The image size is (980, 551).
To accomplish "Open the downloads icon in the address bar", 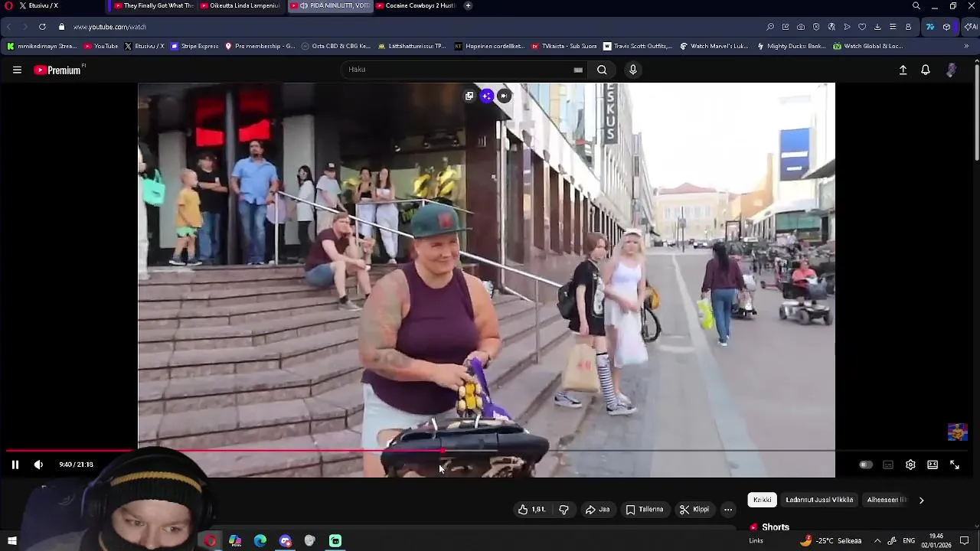I will click(877, 27).
